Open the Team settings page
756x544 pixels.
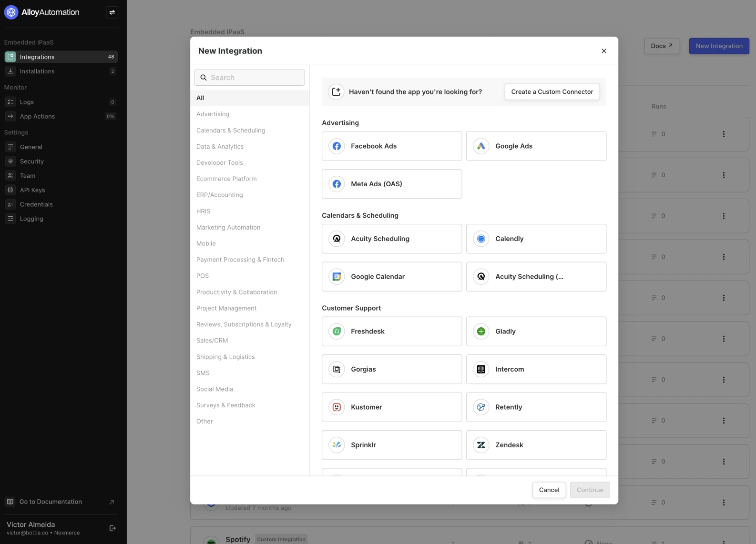tap(61, 176)
